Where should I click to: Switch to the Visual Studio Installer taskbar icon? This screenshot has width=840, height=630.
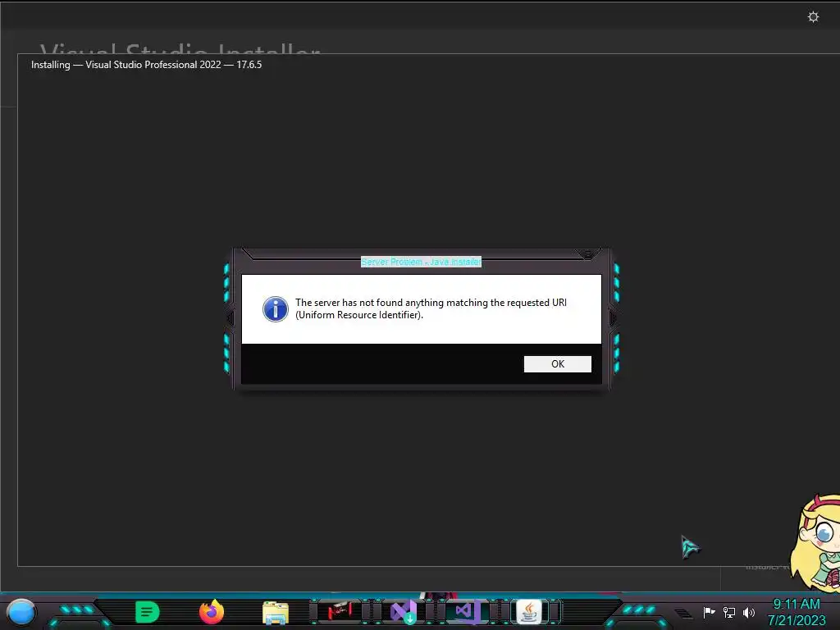tap(404, 612)
